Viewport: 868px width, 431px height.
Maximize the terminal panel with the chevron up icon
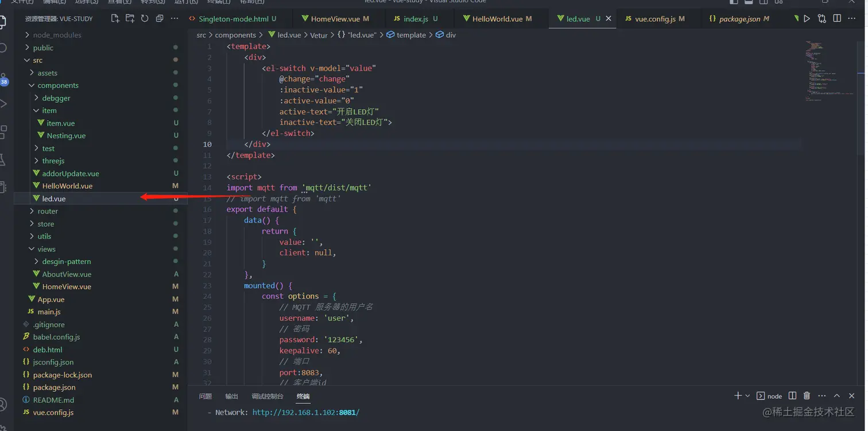point(837,395)
